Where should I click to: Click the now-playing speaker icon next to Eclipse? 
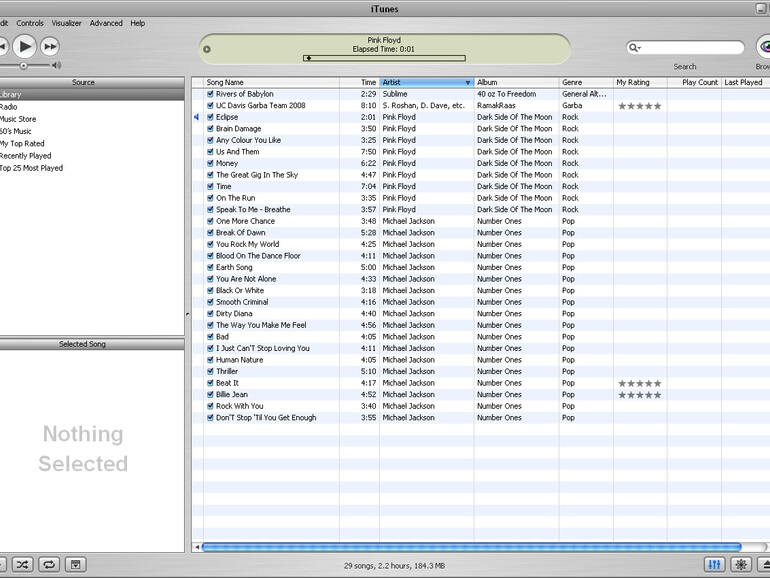click(x=197, y=117)
